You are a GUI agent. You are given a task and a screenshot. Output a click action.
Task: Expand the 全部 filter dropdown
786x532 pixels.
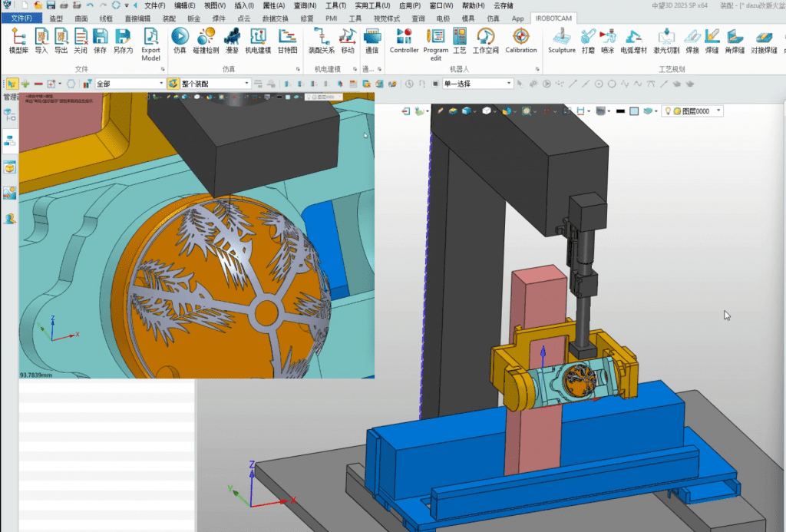pos(161,83)
